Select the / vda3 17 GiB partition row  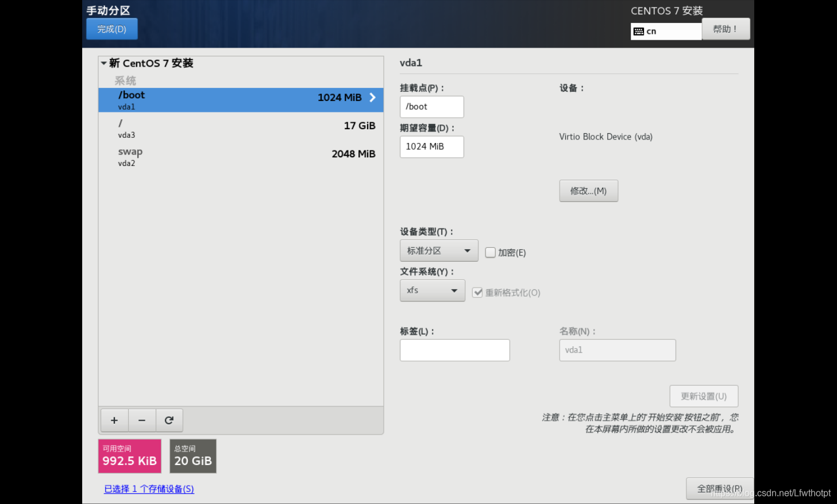pos(241,129)
